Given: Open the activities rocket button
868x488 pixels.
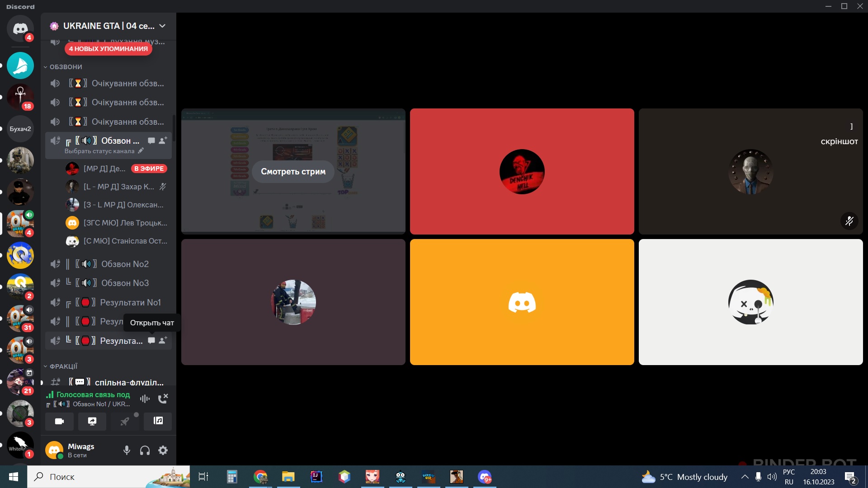Looking at the screenshot, I should 125,421.
